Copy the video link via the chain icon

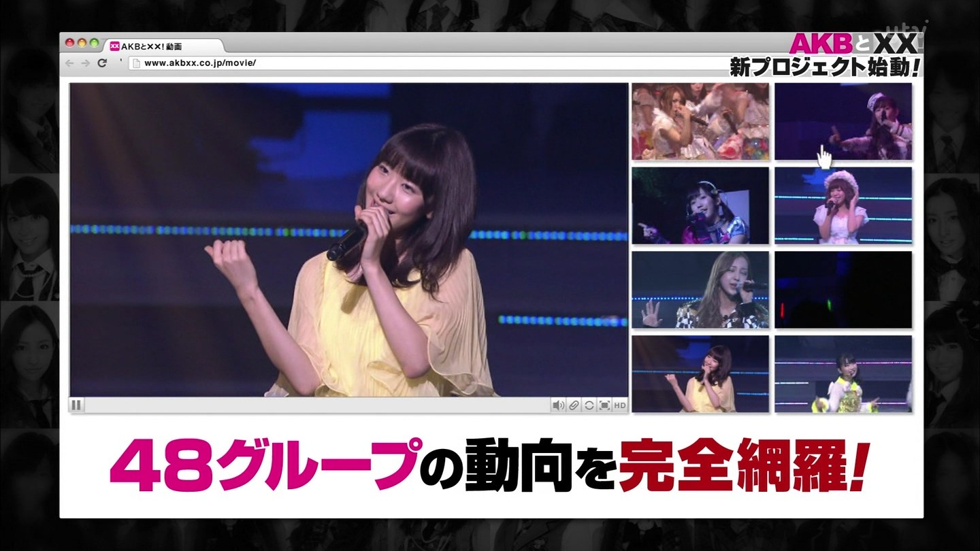tap(574, 405)
